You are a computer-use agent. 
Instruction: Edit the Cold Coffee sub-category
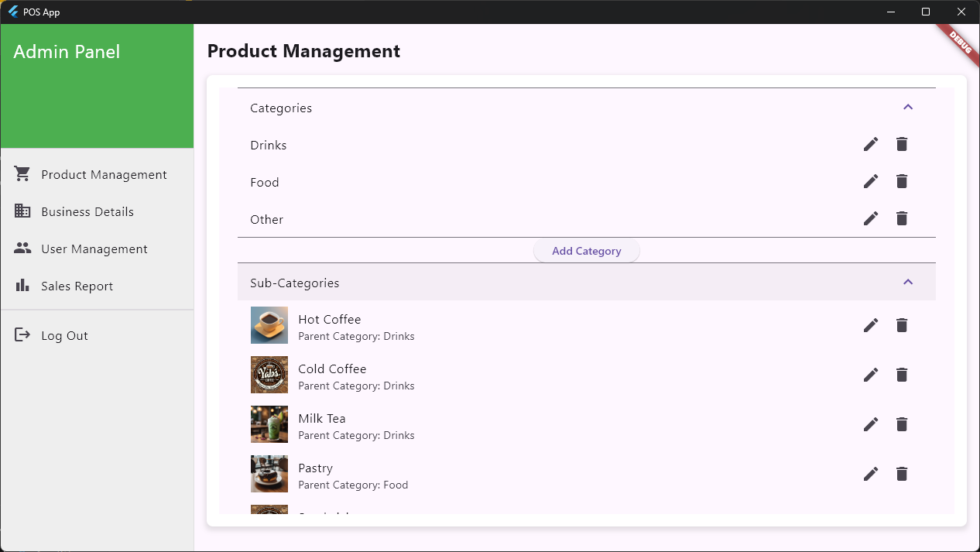point(871,375)
